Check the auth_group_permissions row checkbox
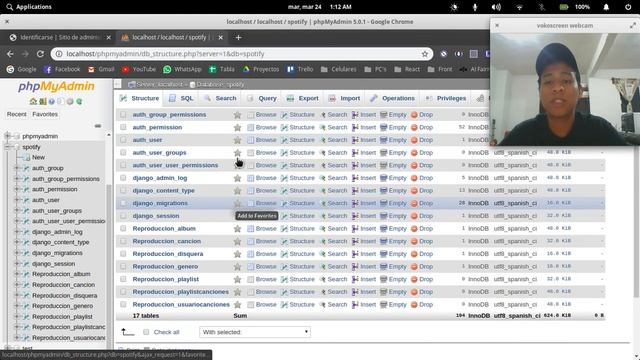This screenshot has height=360, width=640. [123, 115]
